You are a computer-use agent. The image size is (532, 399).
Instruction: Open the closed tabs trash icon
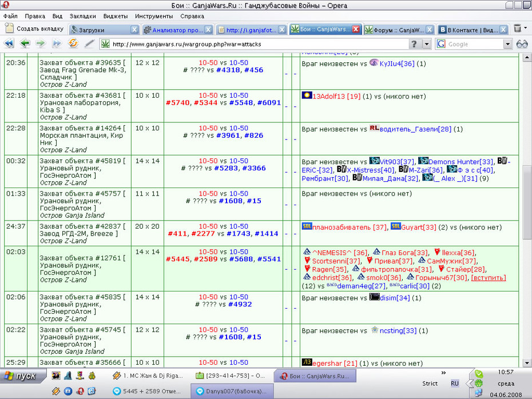(517, 29)
